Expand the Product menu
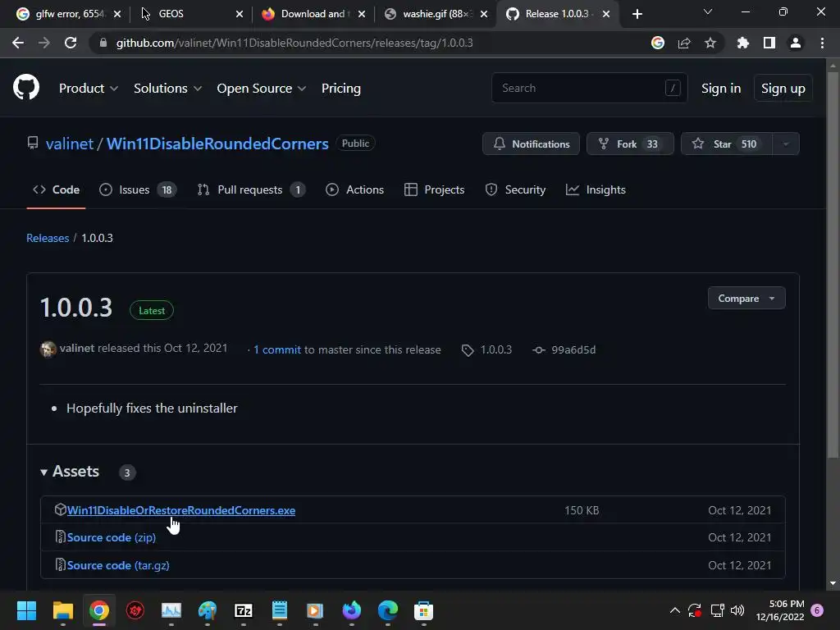The image size is (840, 630). (x=89, y=89)
